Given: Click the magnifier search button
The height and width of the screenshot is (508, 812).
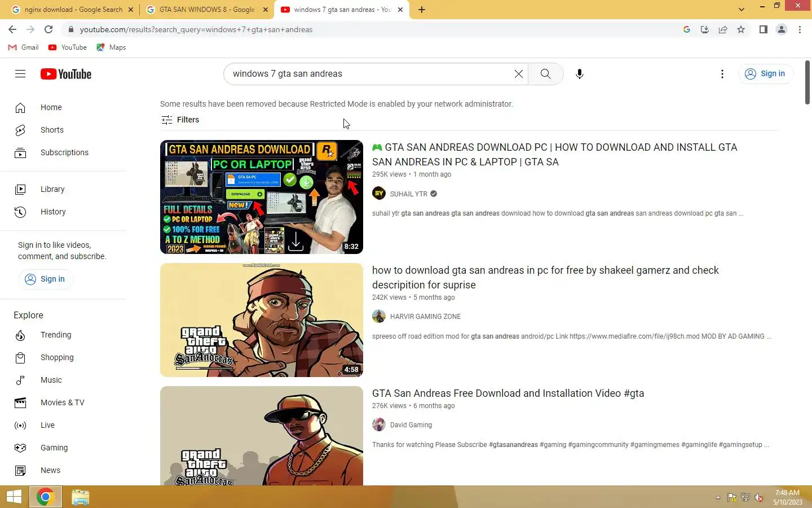Looking at the screenshot, I should pos(545,74).
